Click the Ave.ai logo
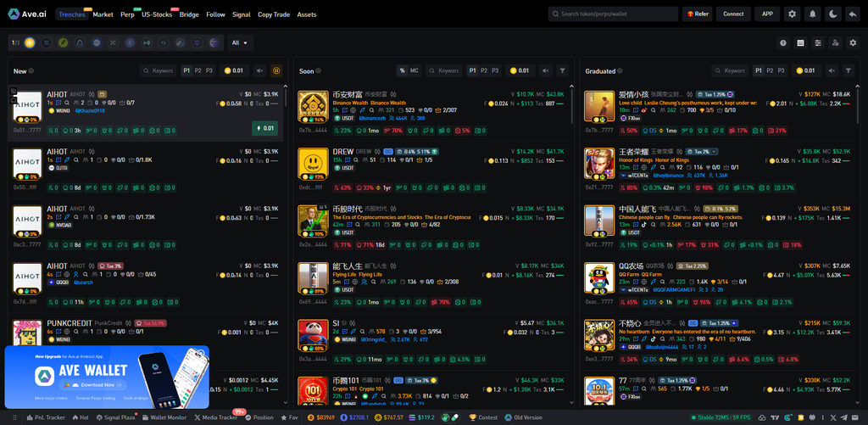Screen dimensions: 868x425 click(28, 14)
